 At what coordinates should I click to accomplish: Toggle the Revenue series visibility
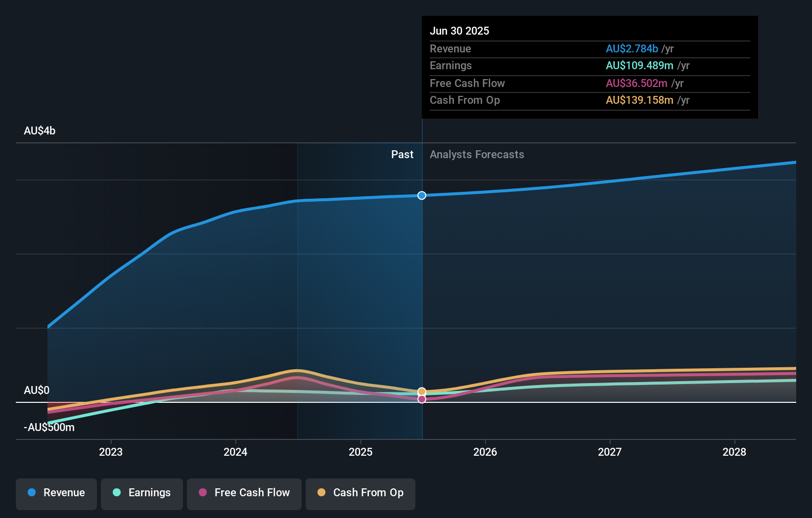(56, 493)
